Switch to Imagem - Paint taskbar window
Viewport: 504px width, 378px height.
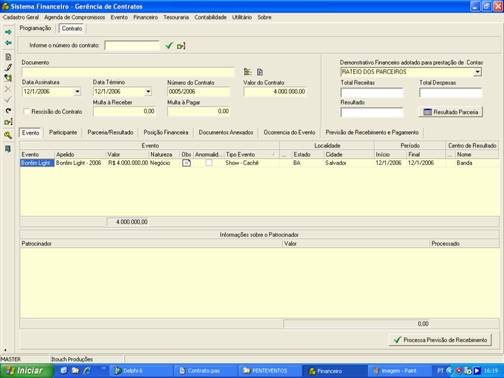[x=399, y=371]
